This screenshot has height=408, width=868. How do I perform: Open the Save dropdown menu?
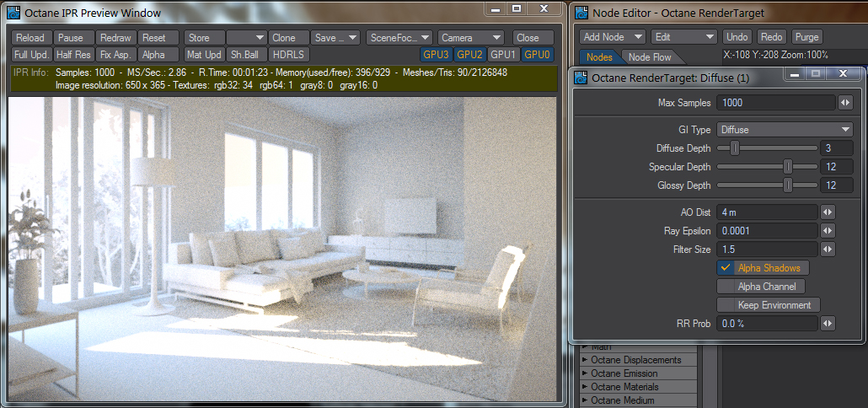[x=335, y=38]
